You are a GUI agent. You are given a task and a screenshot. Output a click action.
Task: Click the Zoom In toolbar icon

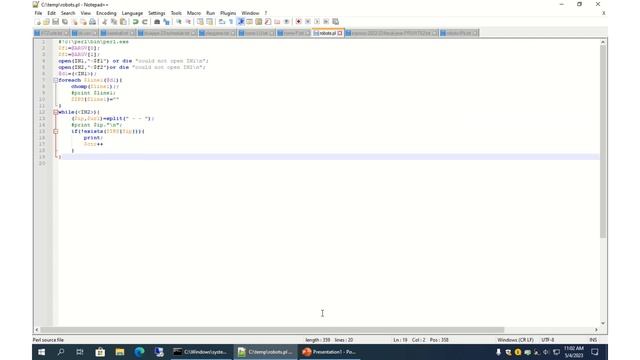179,22
